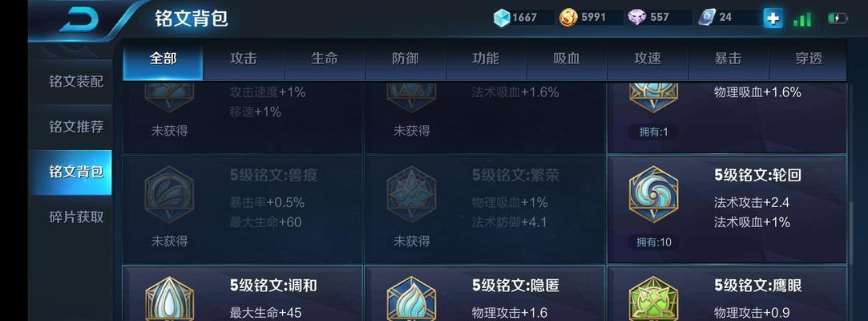This screenshot has height=321, width=868.
Task: Tap the gold coin currency icon
Action: click(568, 18)
